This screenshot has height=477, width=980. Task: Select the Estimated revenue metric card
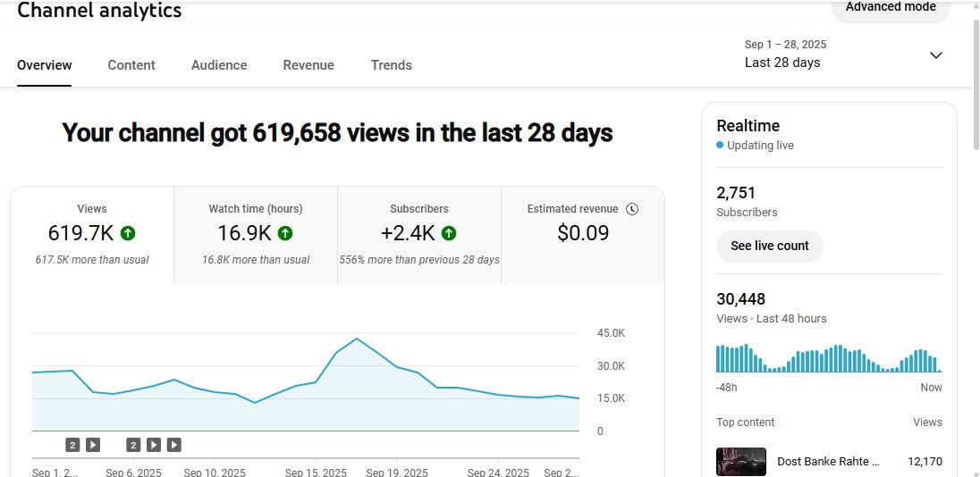(x=582, y=235)
